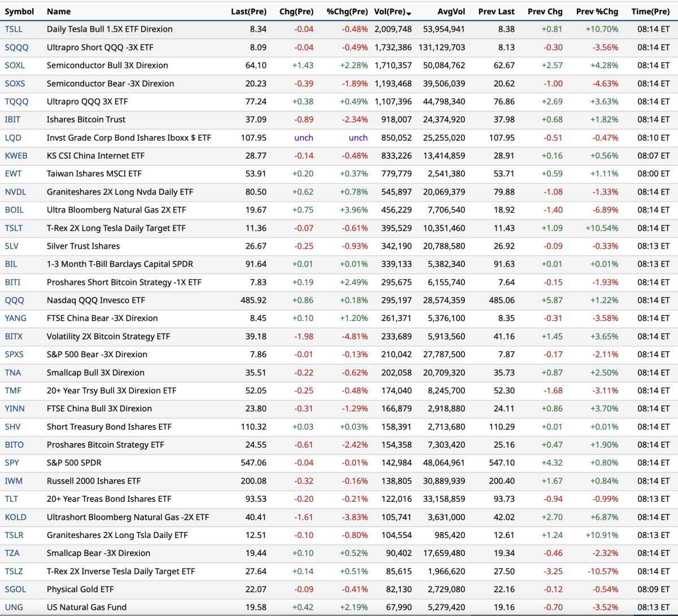Open the SPY ticker link
The image size is (678, 616).
pos(12,463)
